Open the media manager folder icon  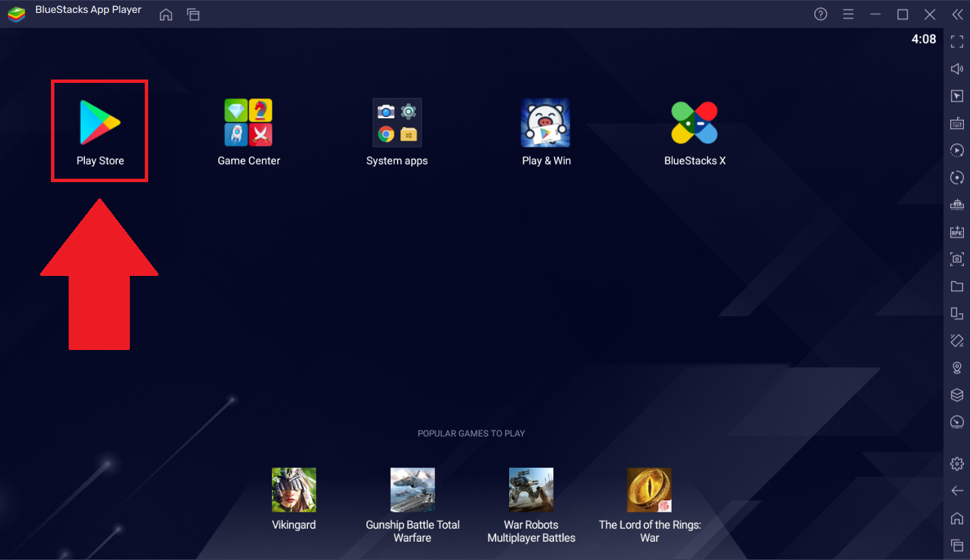point(957,286)
